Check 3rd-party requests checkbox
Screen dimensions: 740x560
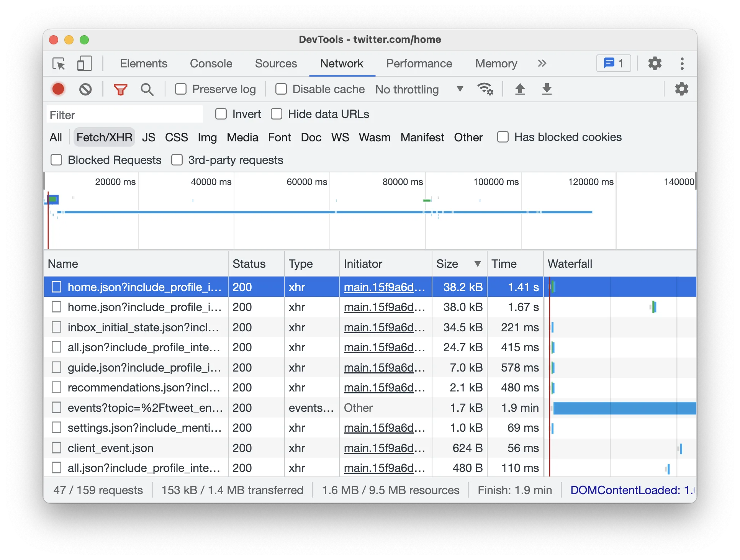tap(177, 160)
